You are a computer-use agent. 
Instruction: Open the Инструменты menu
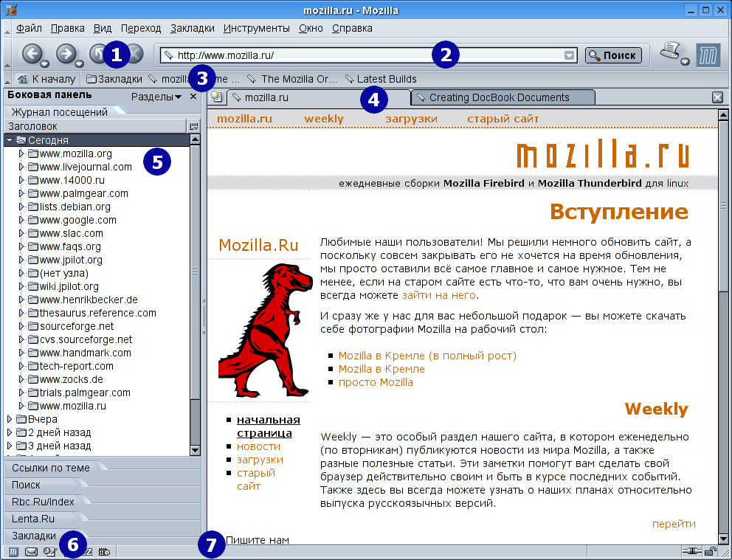click(x=257, y=29)
